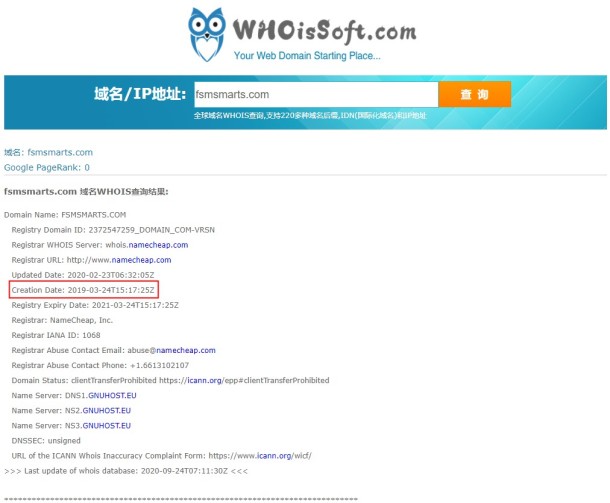Click the orange 查询 search button
Viewport: 610px width, 503px height.
point(475,94)
